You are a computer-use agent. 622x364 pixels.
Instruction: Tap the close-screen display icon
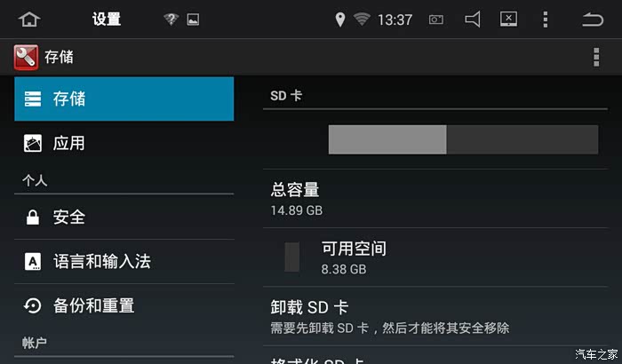pos(508,19)
